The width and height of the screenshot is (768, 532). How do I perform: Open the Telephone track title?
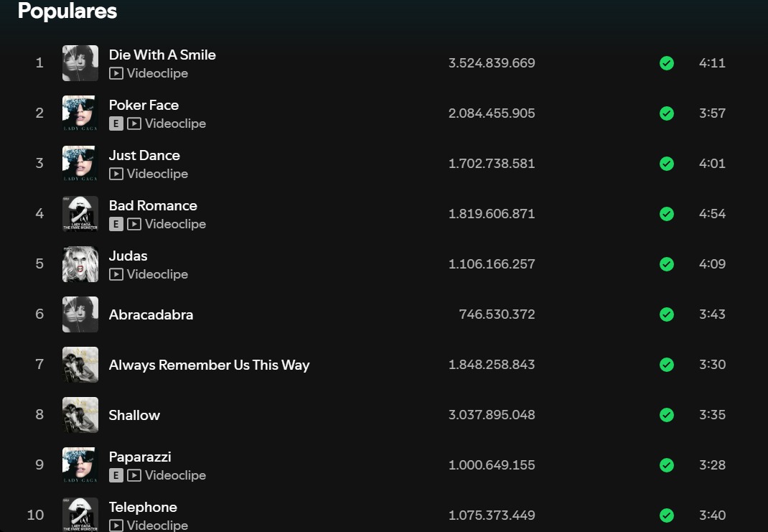click(x=143, y=507)
